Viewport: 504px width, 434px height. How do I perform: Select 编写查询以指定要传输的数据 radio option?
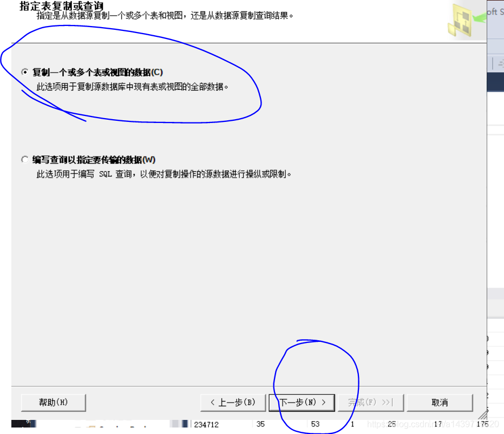(x=25, y=160)
